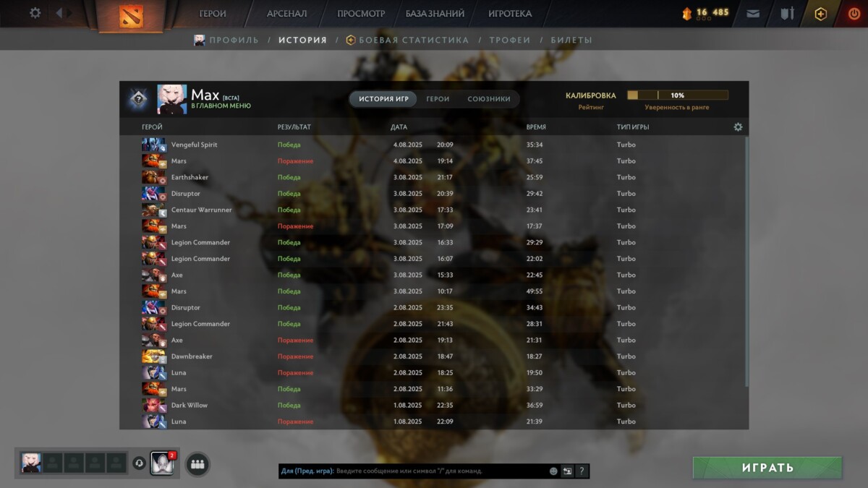Open the ИГРОТЕКА section
The image size is (868, 488).
[x=511, y=13]
